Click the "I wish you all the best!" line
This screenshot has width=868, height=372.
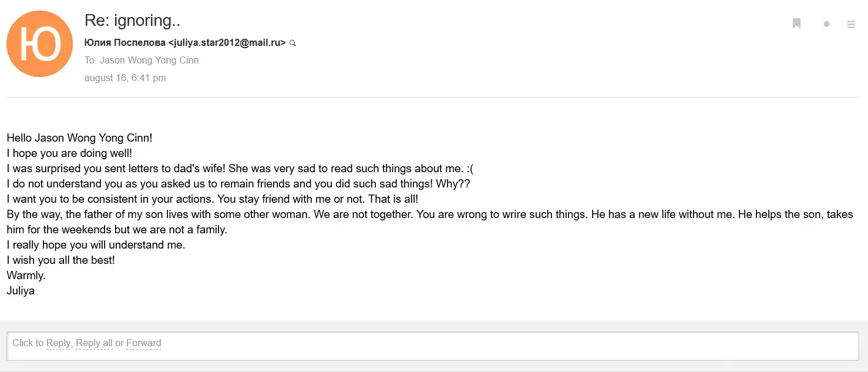(60, 260)
